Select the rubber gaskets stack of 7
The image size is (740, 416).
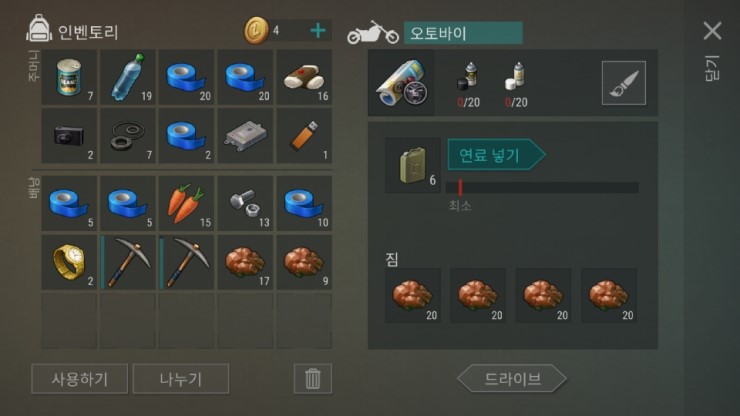coord(128,136)
